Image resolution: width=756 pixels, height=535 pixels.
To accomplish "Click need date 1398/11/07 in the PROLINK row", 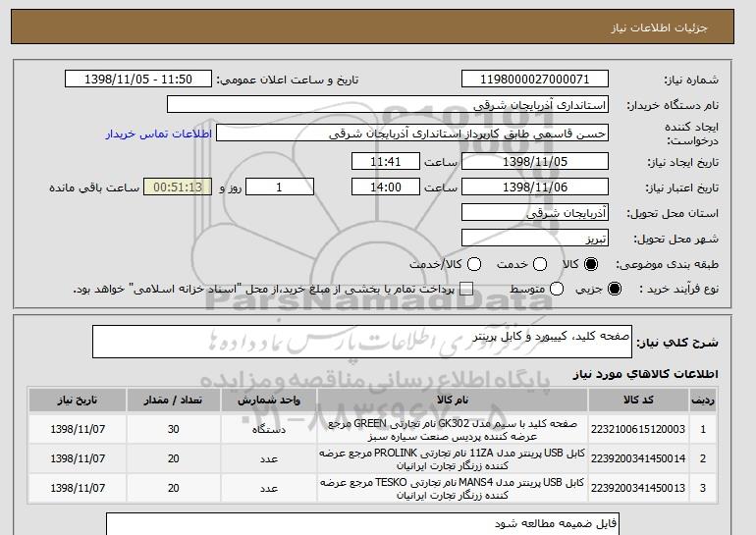I will 78,458.
